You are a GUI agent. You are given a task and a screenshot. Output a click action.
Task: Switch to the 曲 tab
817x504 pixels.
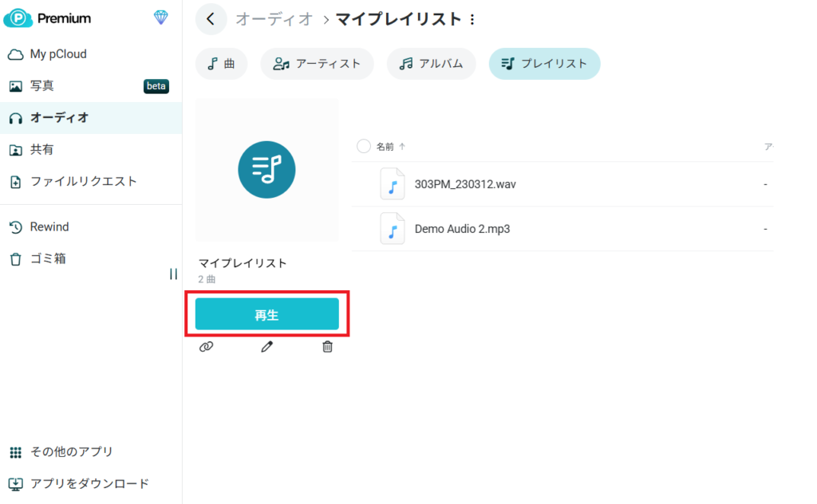tap(221, 64)
